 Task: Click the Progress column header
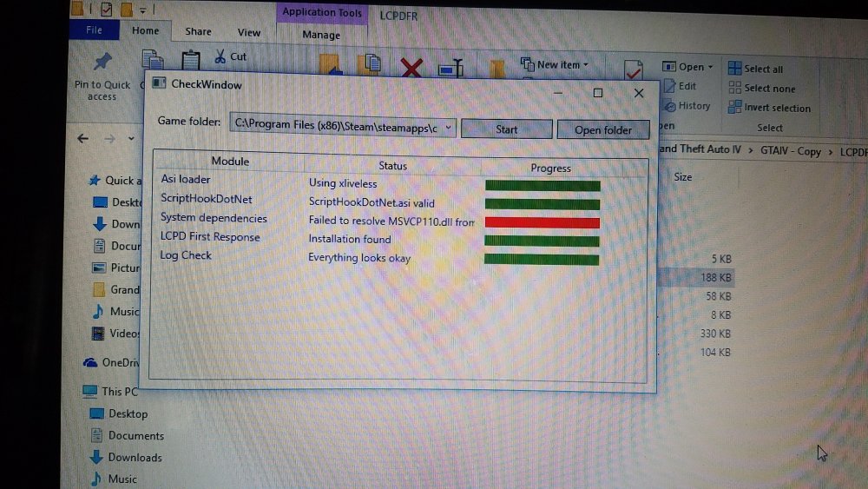point(550,168)
